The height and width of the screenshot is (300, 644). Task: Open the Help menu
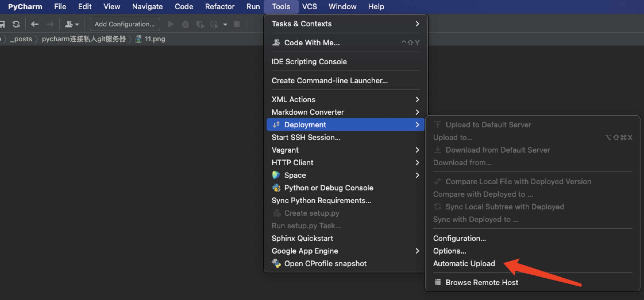click(x=376, y=7)
